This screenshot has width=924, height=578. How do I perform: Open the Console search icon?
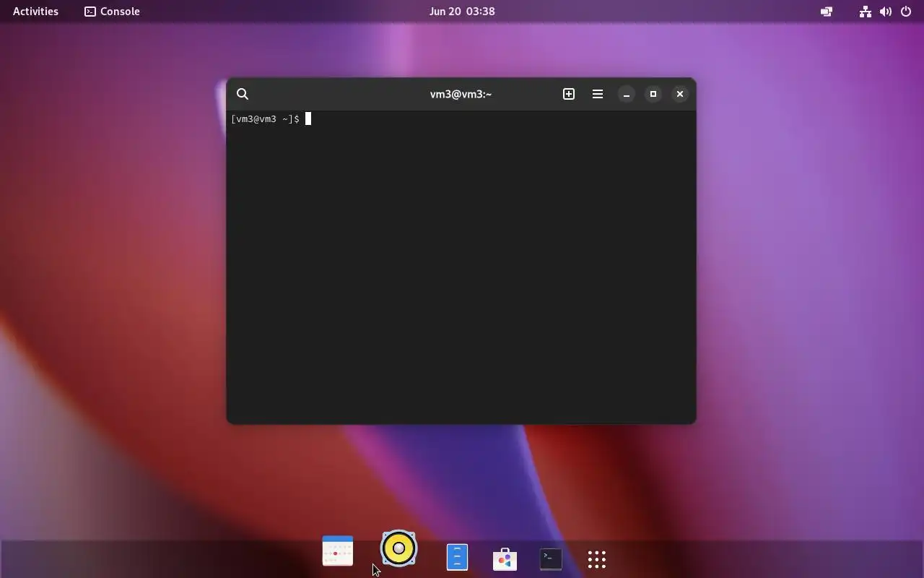(x=243, y=94)
